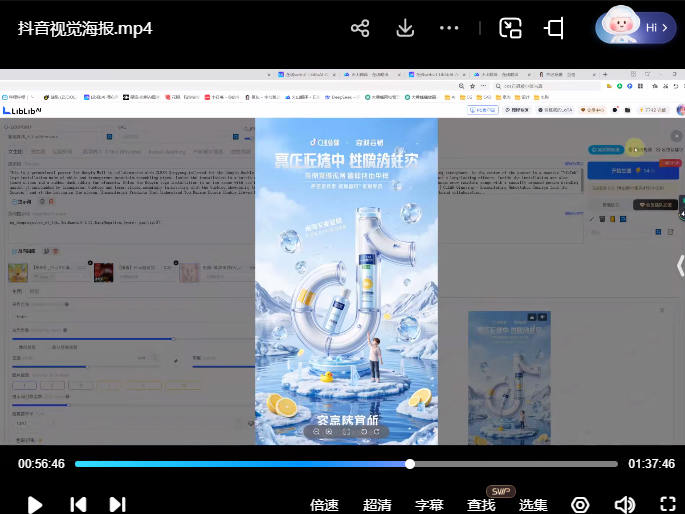The width and height of the screenshot is (685, 514).
Task: Click the progress bar playhead handle
Action: pyautogui.click(x=410, y=464)
